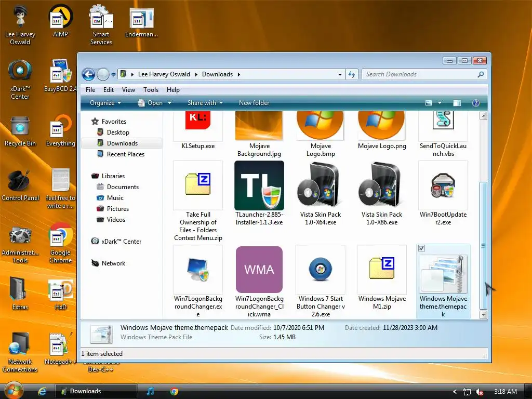Go back with the Back arrow button

(x=88, y=74)
